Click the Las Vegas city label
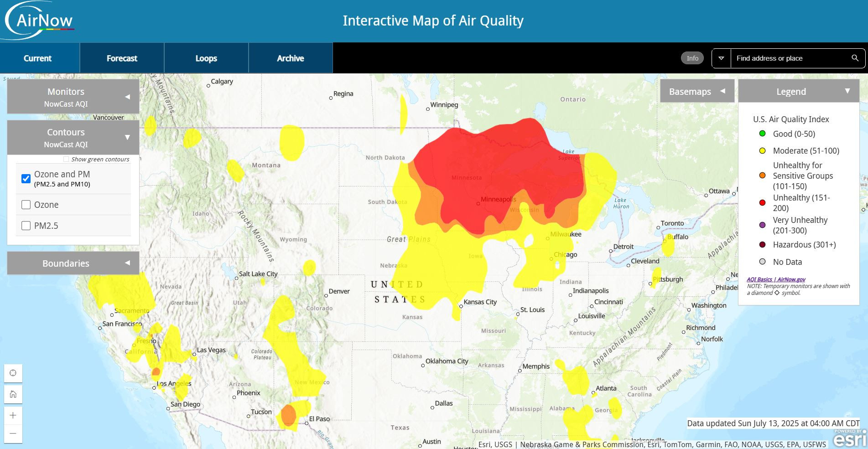This screenshot has height=449, width=868. 211,350
